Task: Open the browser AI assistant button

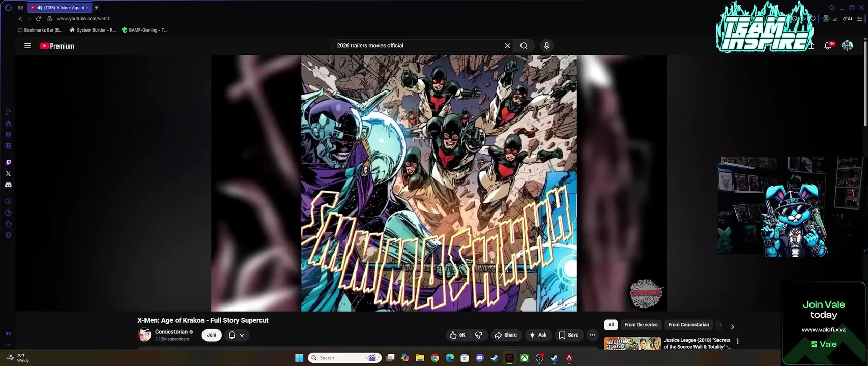Action: tap(847, 19)
